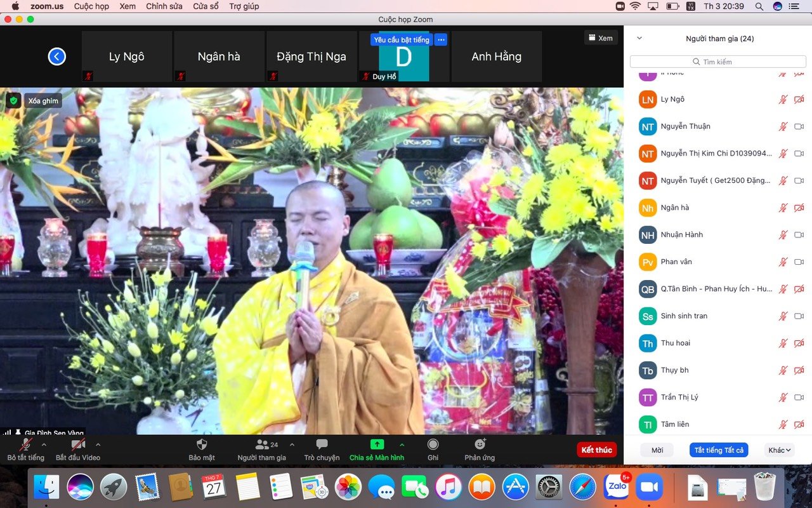The height and width of the screenshot is (508, 812).
Task: Unmute microphone with Bỏ tắt tiếng
Action: click(26, 444)
